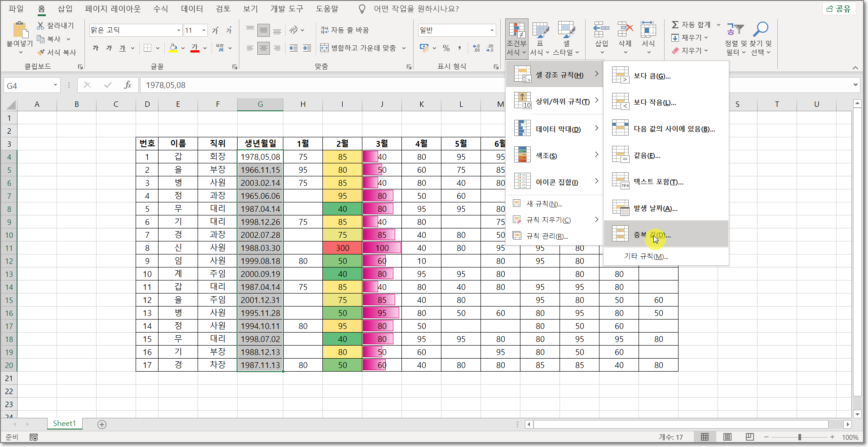Toggle left text alignment
The image size is (868, 447).
pyautogui.click(x=250, y=48)
